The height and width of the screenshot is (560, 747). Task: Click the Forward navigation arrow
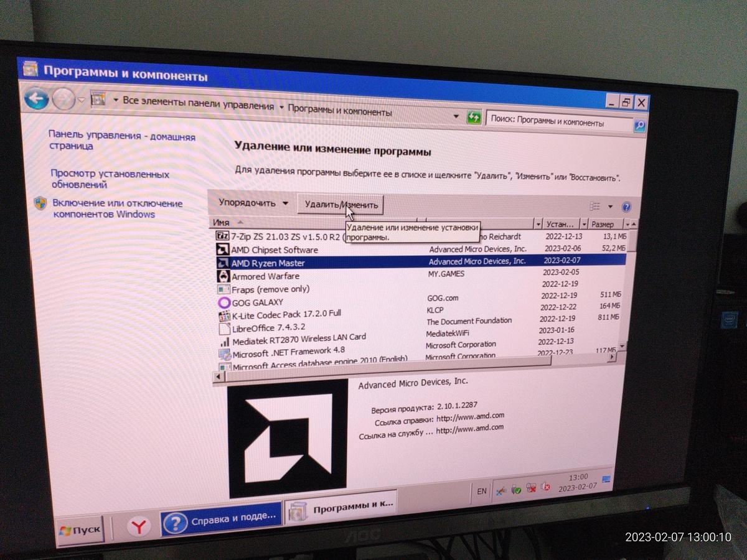63,99
